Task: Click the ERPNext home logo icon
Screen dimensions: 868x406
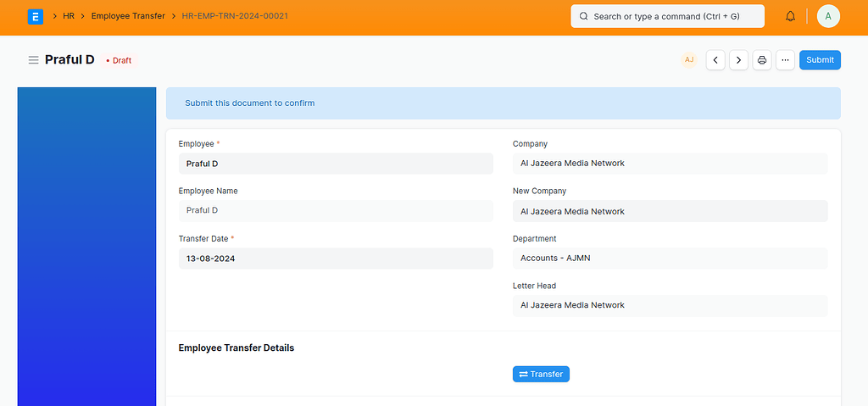Action: 36,16
